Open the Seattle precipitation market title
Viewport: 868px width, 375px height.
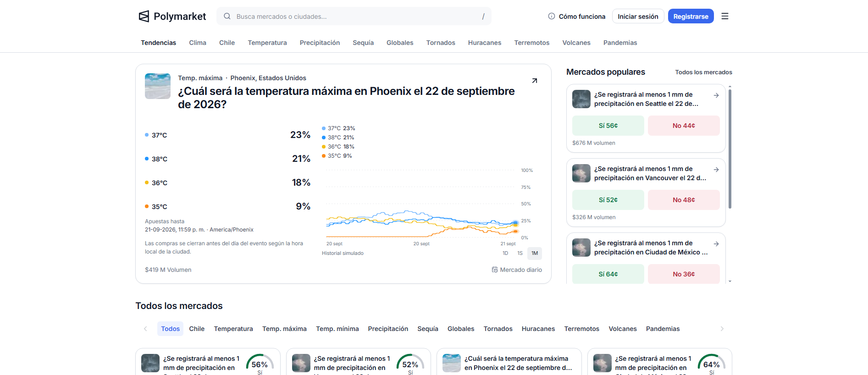[646, 99]
